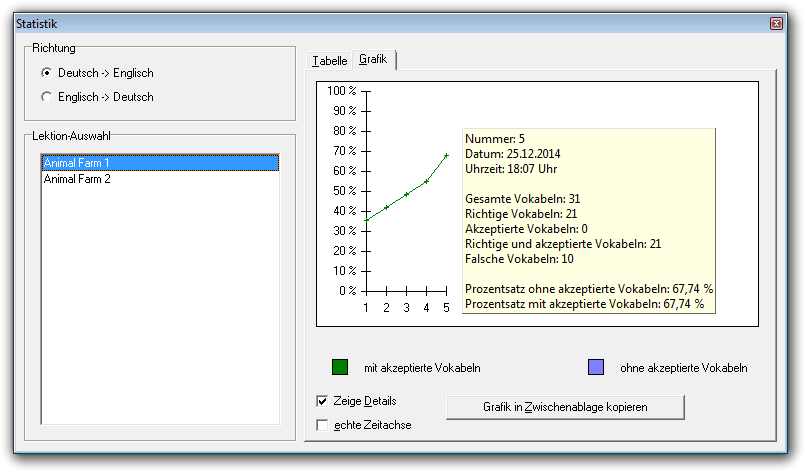This screenshot has height=473, width=805.
Task: Uncheck the Zeige Details checkbox
Action: [x=322, y=401]
